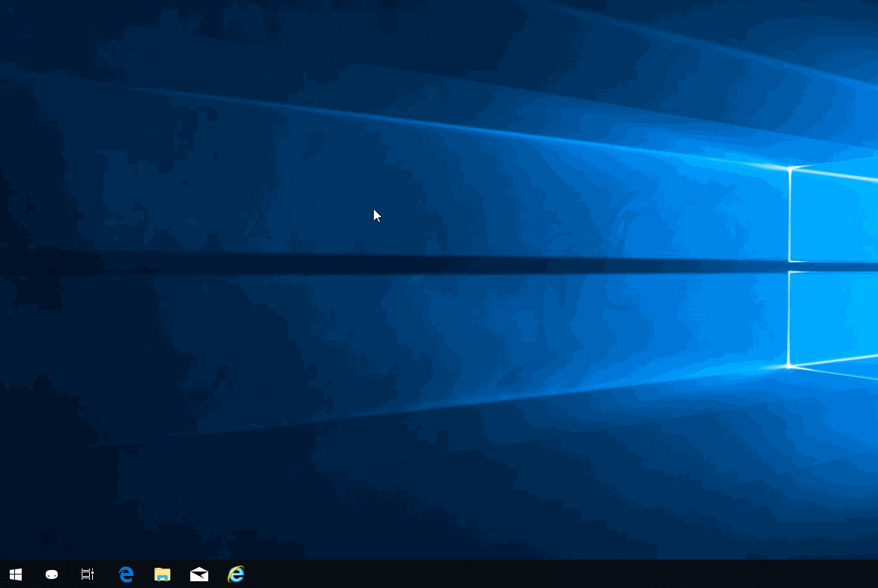Click the upper pane of wallpaper Windows logo
Image resolution: width=878 pixels, height=588 pixels.
(833, 217)
